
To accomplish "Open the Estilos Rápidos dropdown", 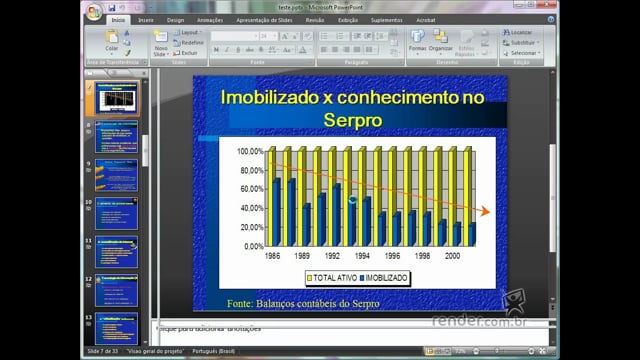I will (x=466, y=42).
